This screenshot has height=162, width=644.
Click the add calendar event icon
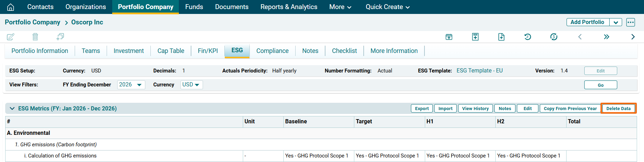[x=449, y=37]
